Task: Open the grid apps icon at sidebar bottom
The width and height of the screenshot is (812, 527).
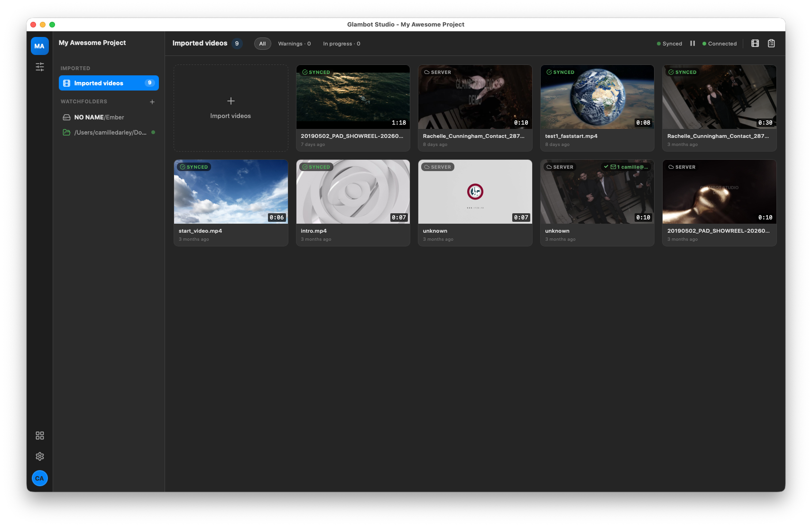Action: pos(40,436)
